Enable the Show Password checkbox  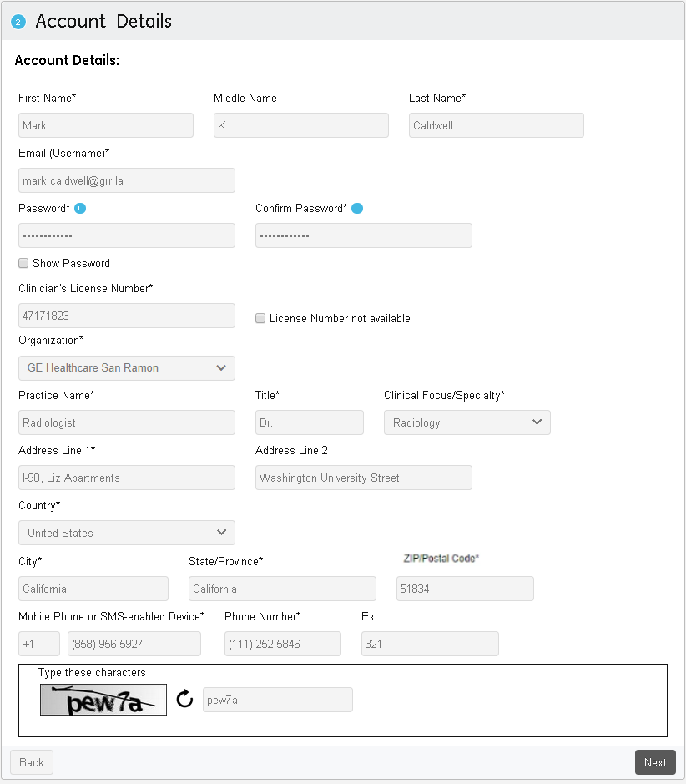(x=23, y=263)
